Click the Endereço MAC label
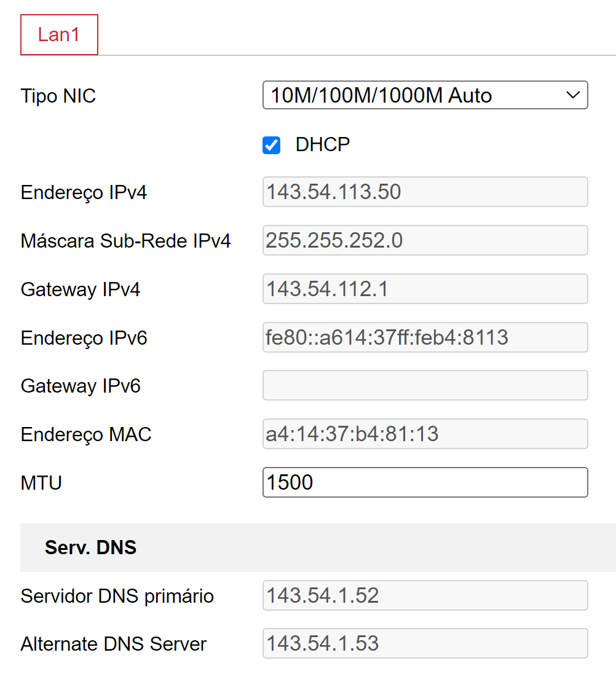This screenshot has width=616, height=682. pos(86,434)
